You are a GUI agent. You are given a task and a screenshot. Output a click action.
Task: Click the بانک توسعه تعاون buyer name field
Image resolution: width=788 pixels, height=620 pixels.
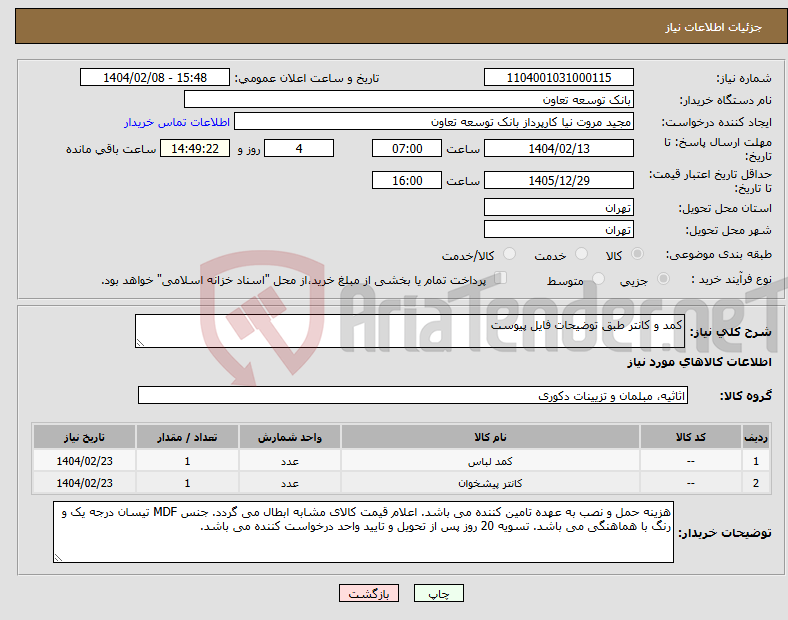point(409,99)
